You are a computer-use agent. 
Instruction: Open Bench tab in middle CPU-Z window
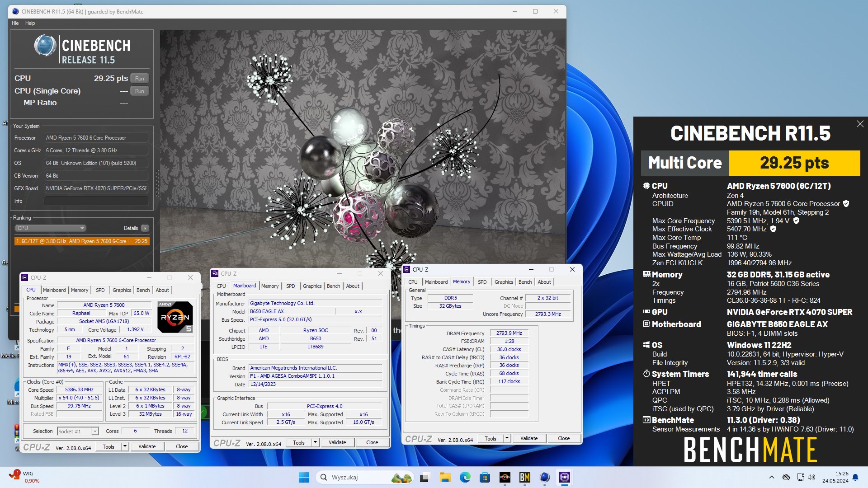[334, 286]
